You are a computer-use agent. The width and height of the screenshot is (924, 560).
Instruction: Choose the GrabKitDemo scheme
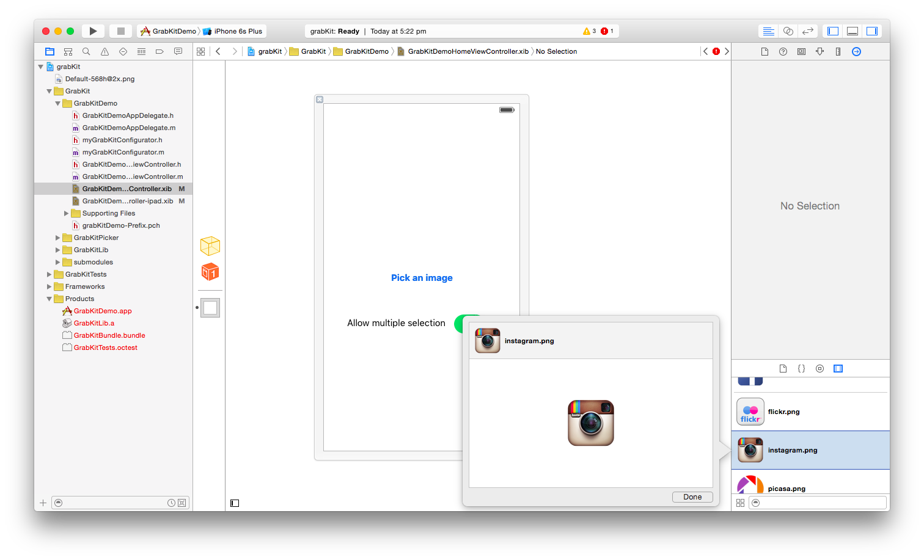(x=169, y=31)
